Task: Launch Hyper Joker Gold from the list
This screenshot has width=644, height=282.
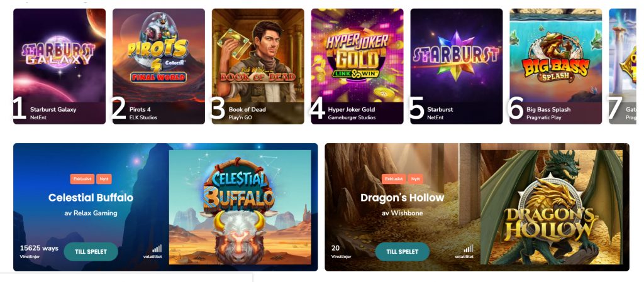Action: pyautogui.click(x=357, y=67)
